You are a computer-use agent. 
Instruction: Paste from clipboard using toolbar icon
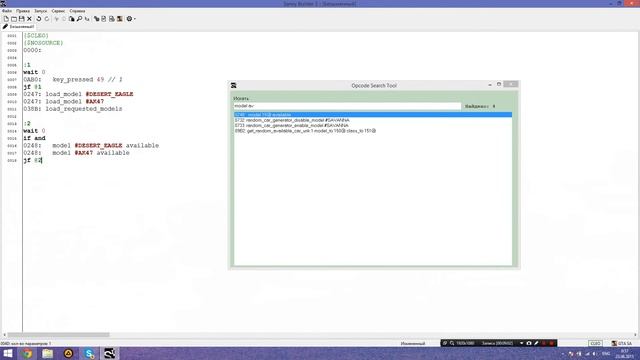pos(71,19)
